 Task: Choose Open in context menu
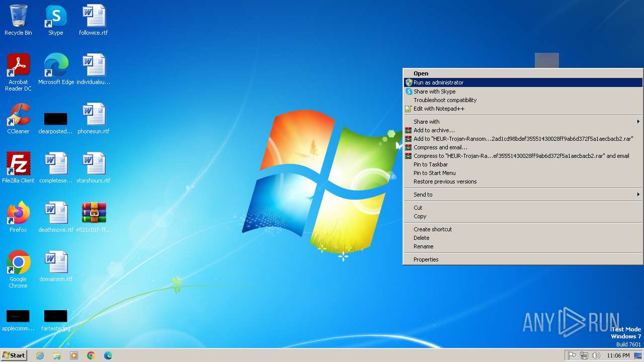coord(523,73)
